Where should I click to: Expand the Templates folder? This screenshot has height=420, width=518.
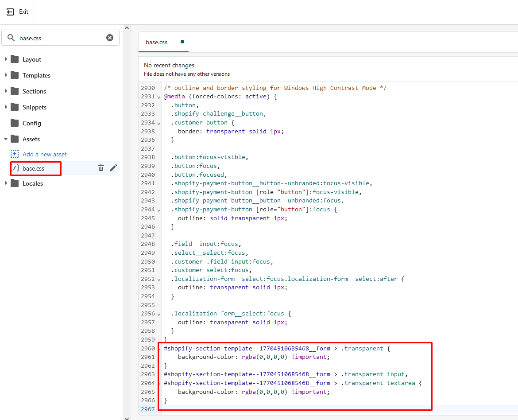click(6, 75)
